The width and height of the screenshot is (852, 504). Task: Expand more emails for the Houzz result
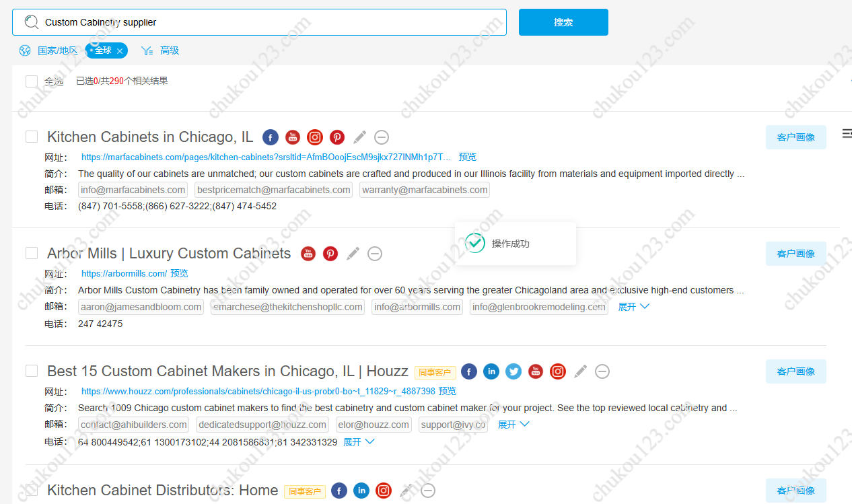[513, 425]
